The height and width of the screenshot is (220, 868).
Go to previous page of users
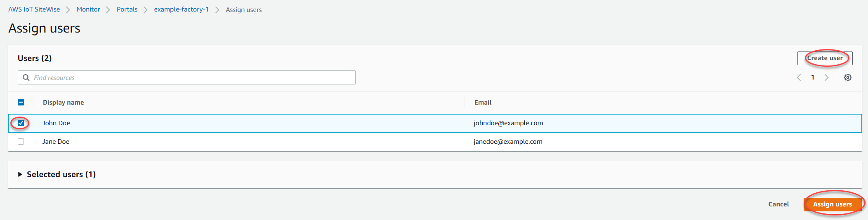click(x=799, y=77)
